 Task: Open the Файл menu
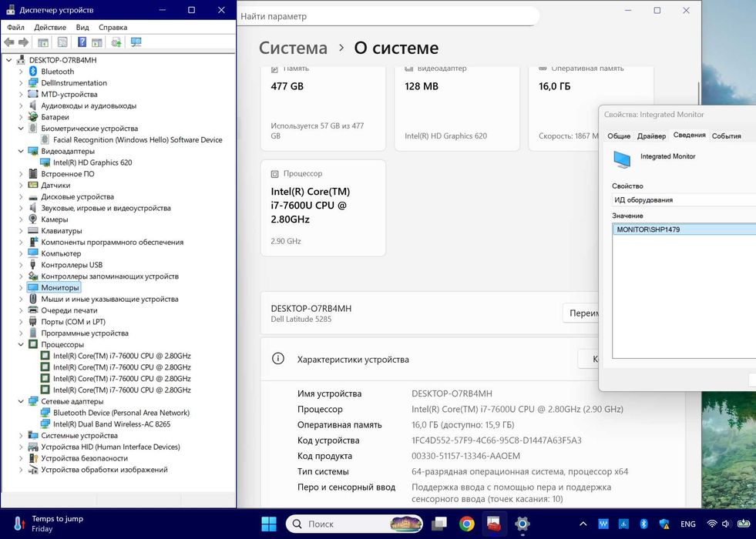tap(15, 28)
